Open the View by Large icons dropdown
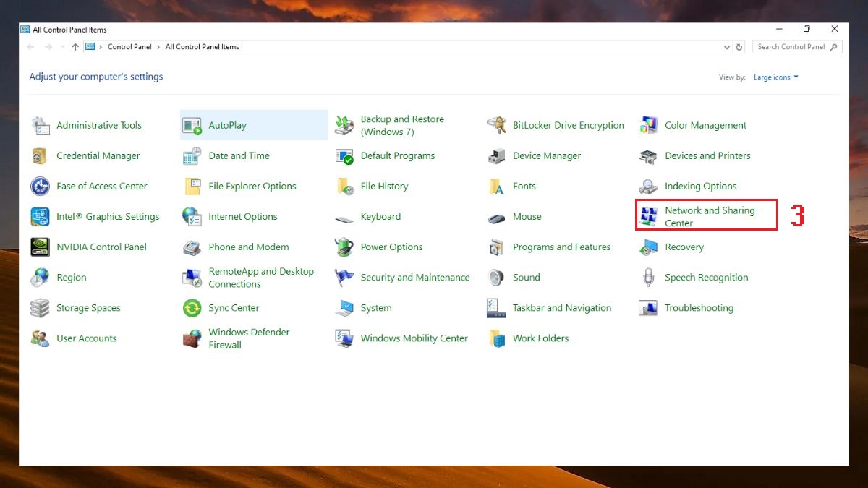 [x=776, y=77]
